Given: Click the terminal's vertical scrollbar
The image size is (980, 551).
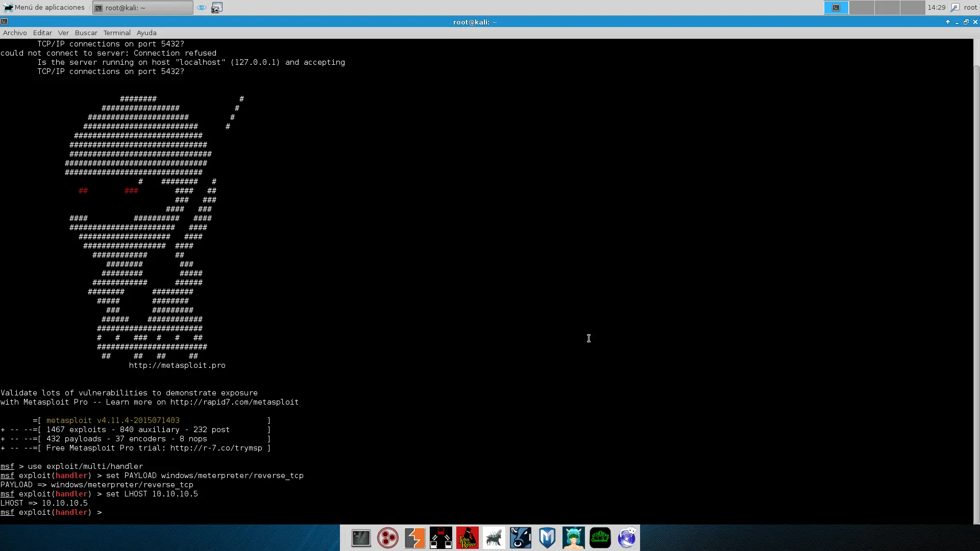Looking at the screenshot, I should (x=976, y=294).
